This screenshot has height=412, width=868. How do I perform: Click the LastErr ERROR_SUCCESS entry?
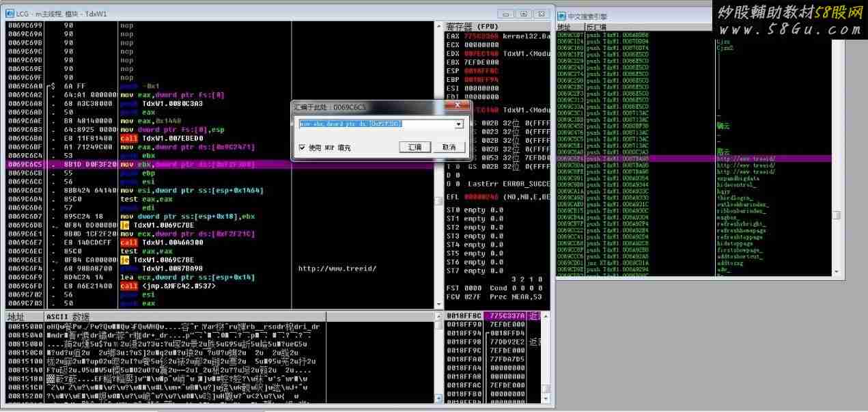click(x=509, y=184)
